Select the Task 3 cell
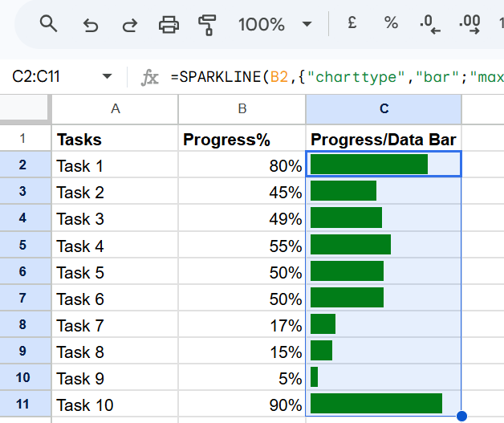The width and height of the screenshot is (504, 423). 115,218
